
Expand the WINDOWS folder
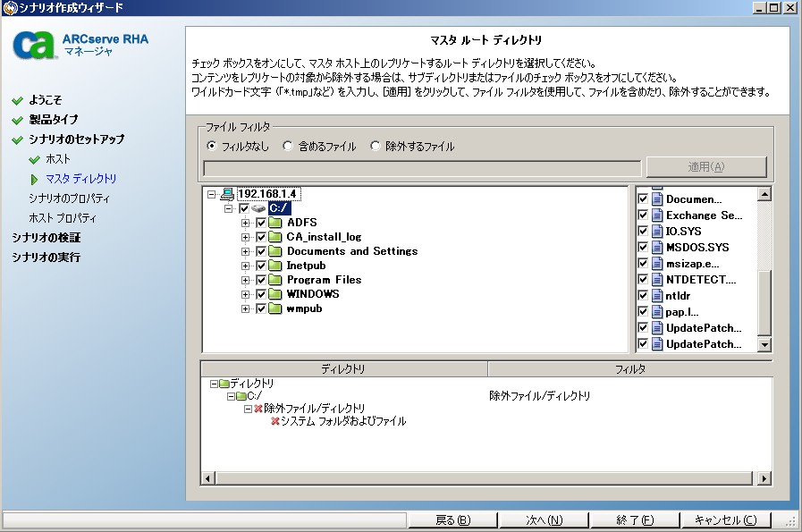pos(246,295)
